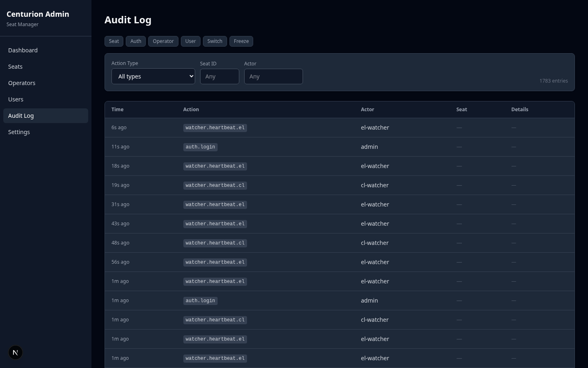Click the 1783 entries counter
The height and width of the screenshot is (368, 588).
point(554,81)
